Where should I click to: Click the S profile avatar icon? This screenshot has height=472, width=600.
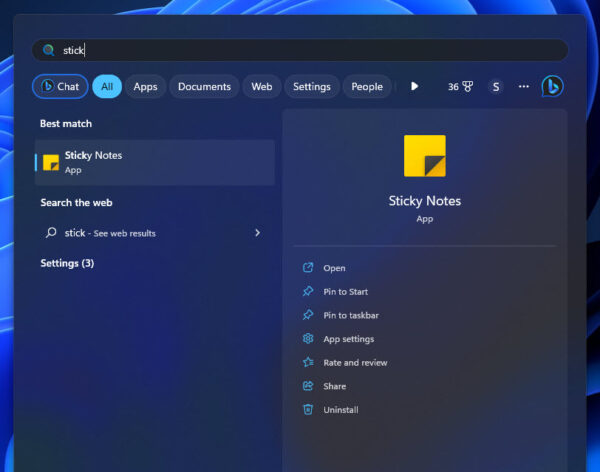coord(495,87)
